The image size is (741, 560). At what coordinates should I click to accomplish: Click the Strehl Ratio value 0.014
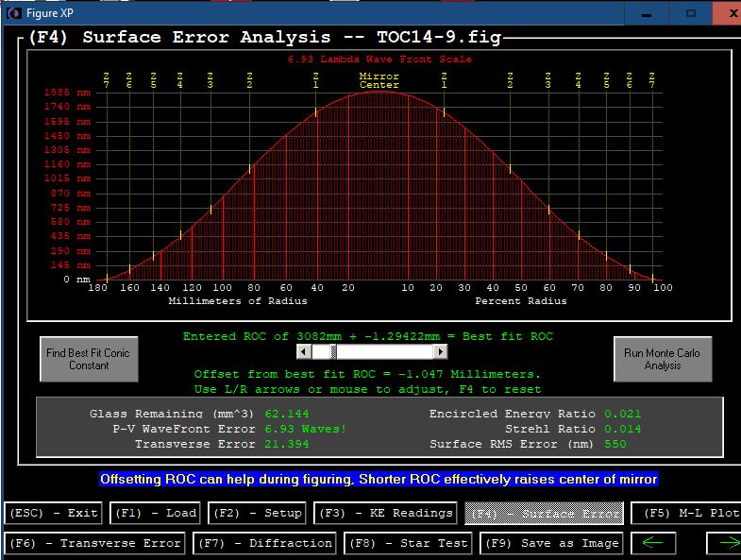[623, 429]
